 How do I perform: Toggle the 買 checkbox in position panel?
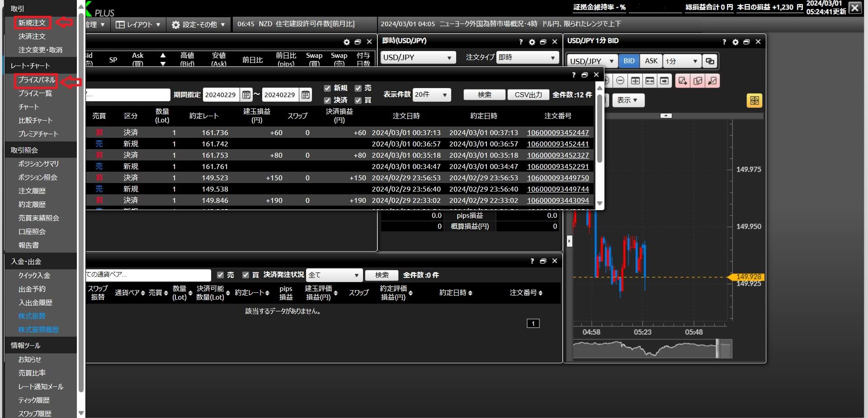(x=246, y=275)
